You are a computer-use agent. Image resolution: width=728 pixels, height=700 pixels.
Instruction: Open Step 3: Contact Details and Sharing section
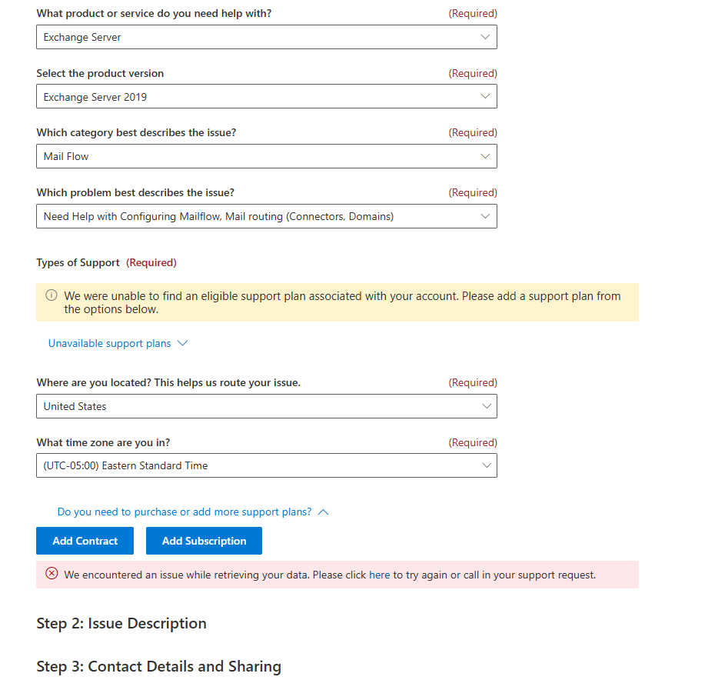(x=159, y=667)
